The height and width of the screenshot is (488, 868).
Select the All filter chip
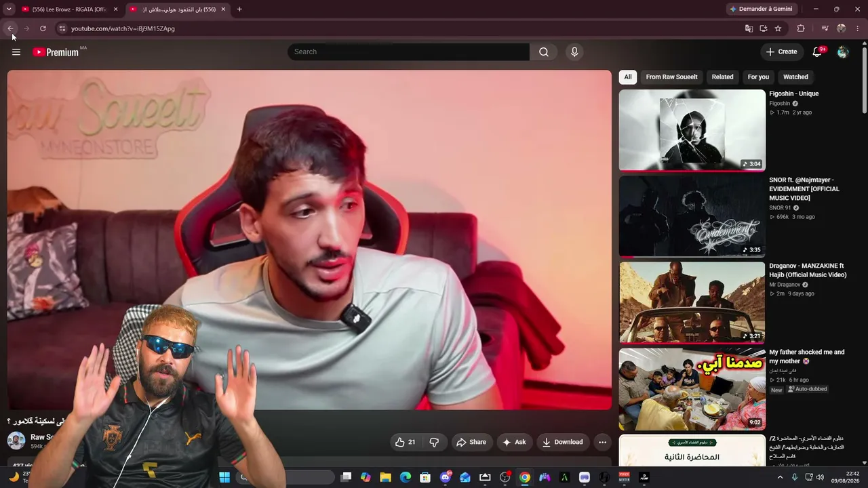(x=628, y=77)
